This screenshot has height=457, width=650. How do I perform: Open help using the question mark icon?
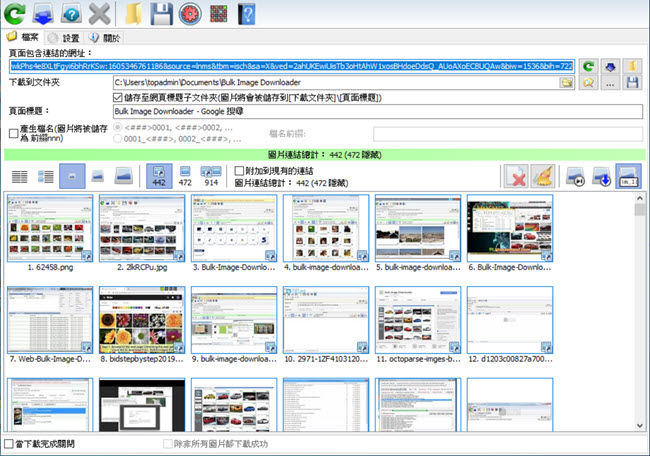tap(71, 14)
